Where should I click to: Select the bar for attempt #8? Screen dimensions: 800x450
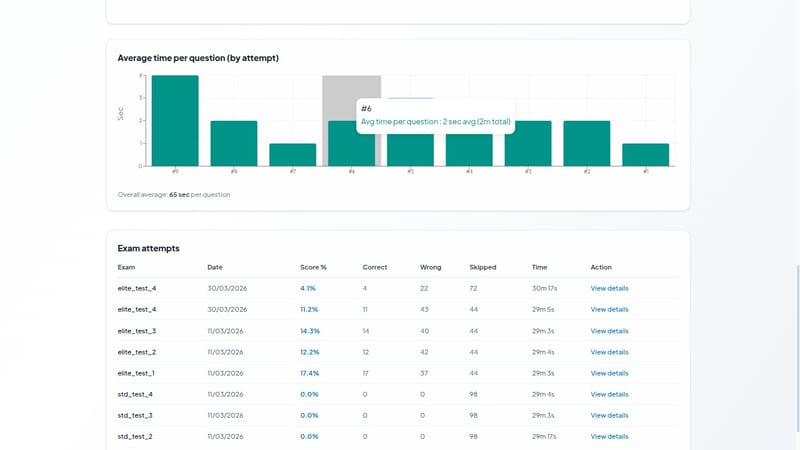pyautogui.click(x=234, y=143)
